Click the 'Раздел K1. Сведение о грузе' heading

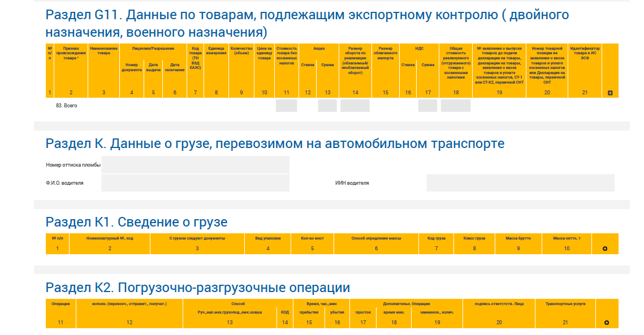136,222
